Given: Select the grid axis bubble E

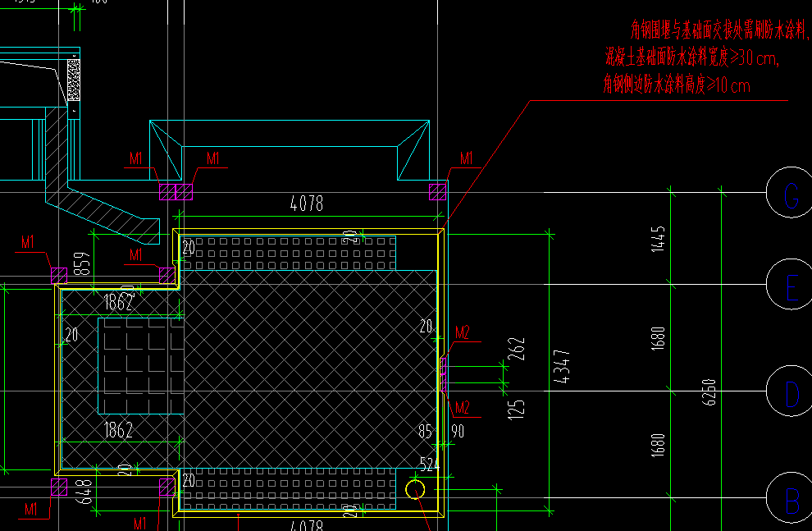Looking at the screenshot, I should coord(791,285).
